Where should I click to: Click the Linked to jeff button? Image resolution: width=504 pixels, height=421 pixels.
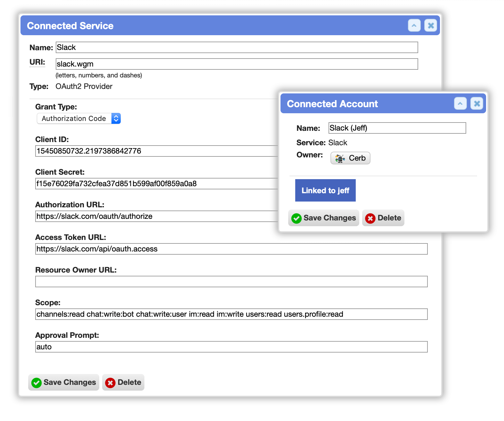pyautogui.click(x=325, y=190)
